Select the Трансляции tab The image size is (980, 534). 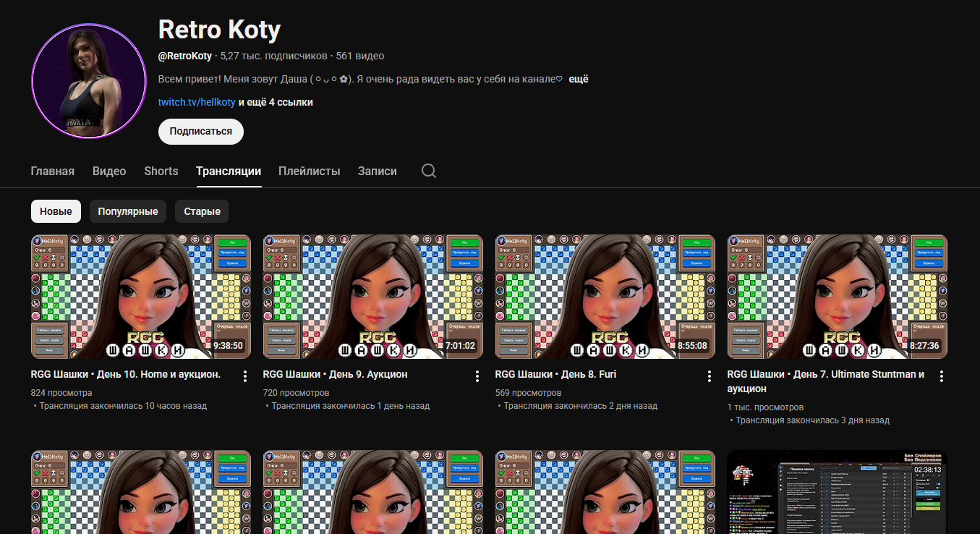(229, 171)
